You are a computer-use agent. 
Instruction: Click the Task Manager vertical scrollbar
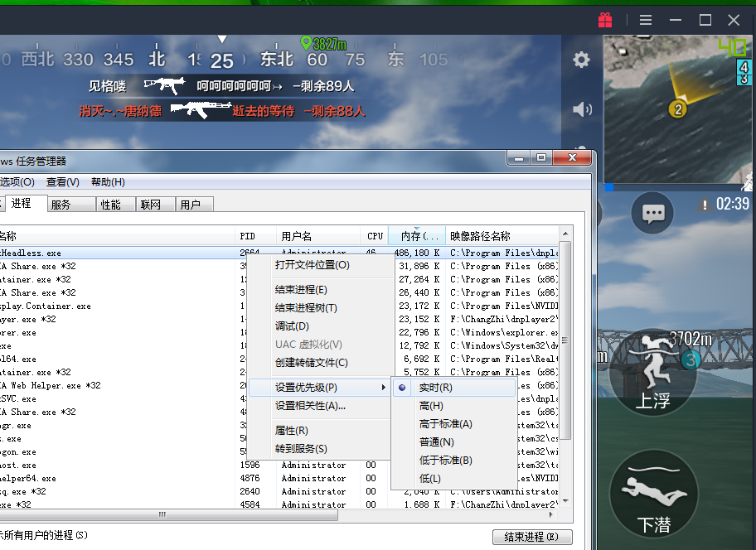567,331
